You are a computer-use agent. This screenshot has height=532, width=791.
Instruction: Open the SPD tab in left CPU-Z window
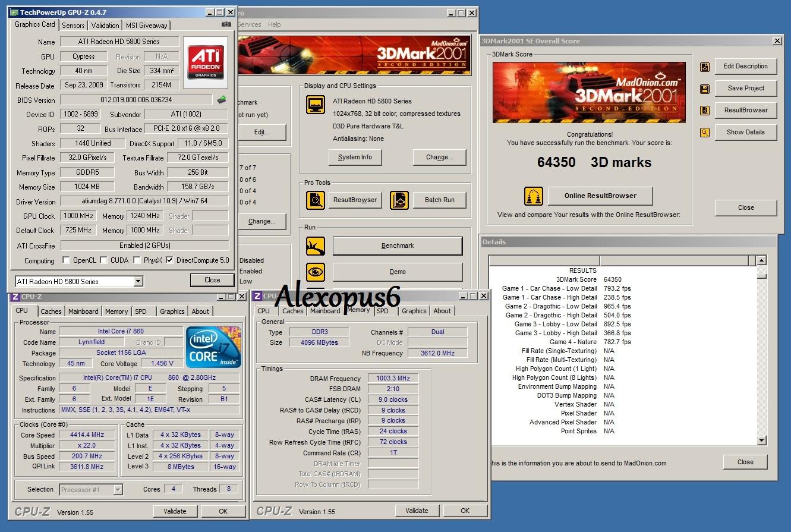pyautogui.click(x=141, y=311)
